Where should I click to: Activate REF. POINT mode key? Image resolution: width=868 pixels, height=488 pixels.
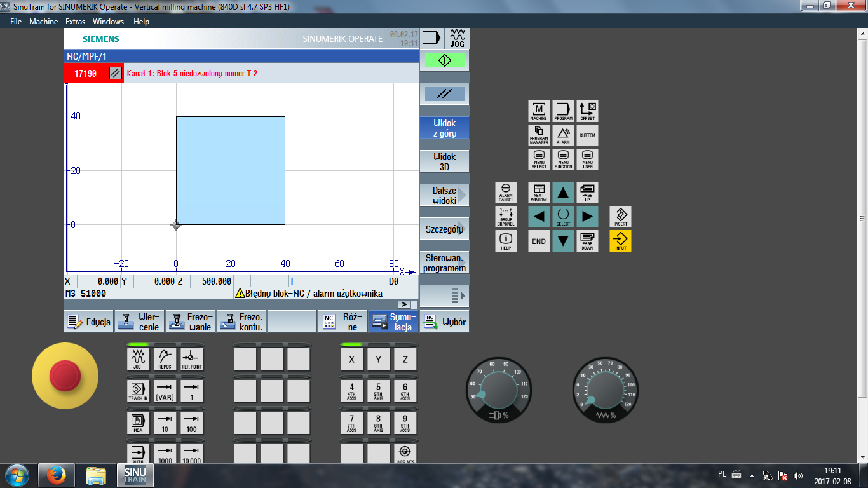pos(191,359)
